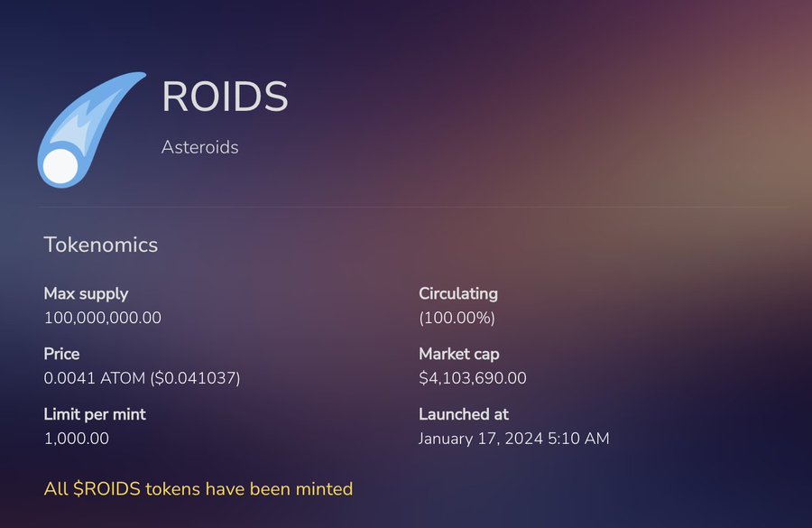
Task: Click the Launched at label
Action: [x=463, y=414]
